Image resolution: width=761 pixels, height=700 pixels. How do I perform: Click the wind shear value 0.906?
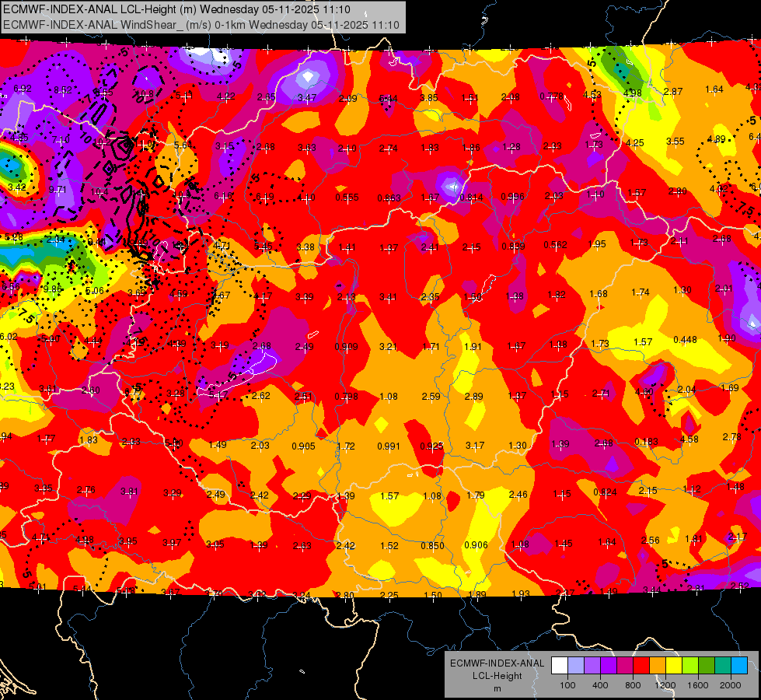[x=476, y=545]
